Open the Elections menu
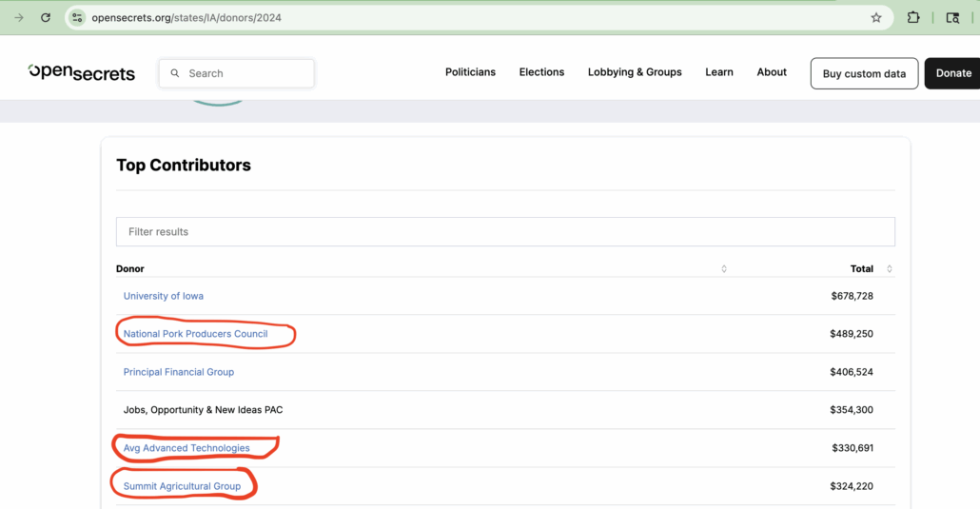This screenshot has height=509, width=980. click(x=541, y=72)
